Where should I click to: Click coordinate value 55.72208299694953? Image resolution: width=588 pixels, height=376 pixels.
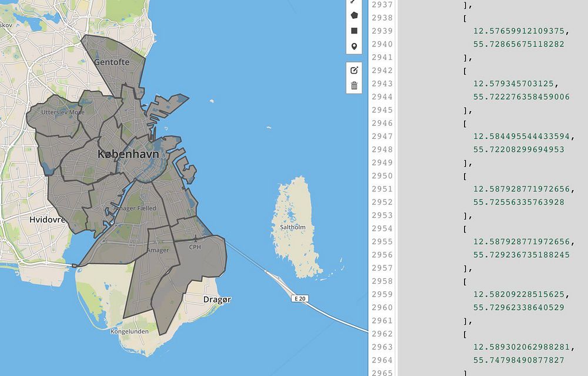[519, 149]
